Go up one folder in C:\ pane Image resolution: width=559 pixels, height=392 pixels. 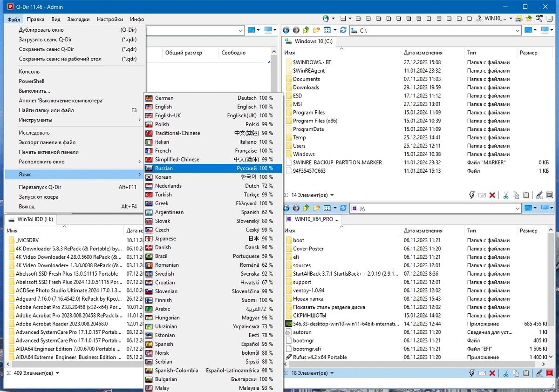[x=306, y=30]
